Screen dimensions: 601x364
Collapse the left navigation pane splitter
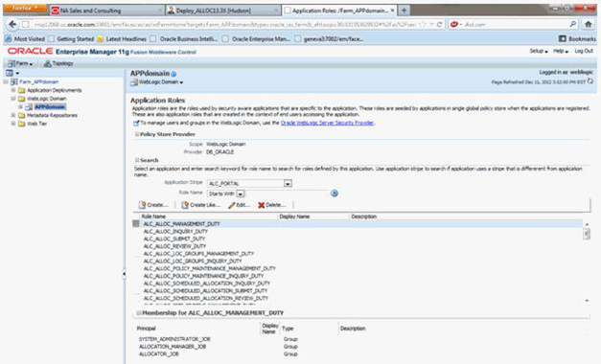tap(124, 274)
